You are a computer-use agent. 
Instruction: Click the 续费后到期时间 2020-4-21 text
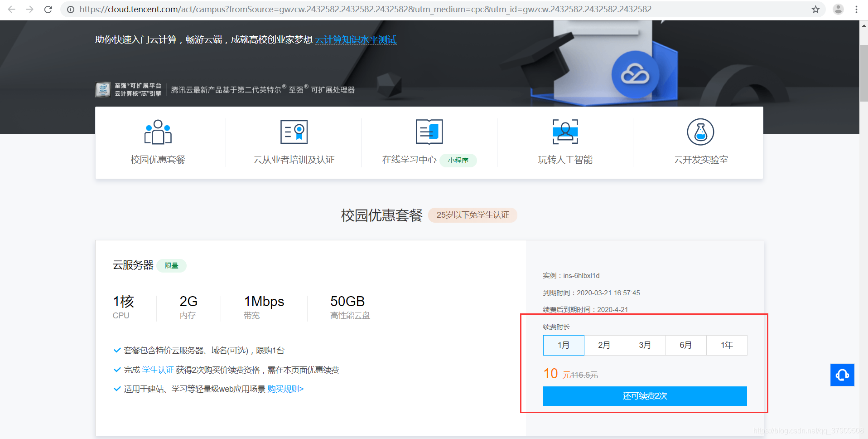click(585, 310)
